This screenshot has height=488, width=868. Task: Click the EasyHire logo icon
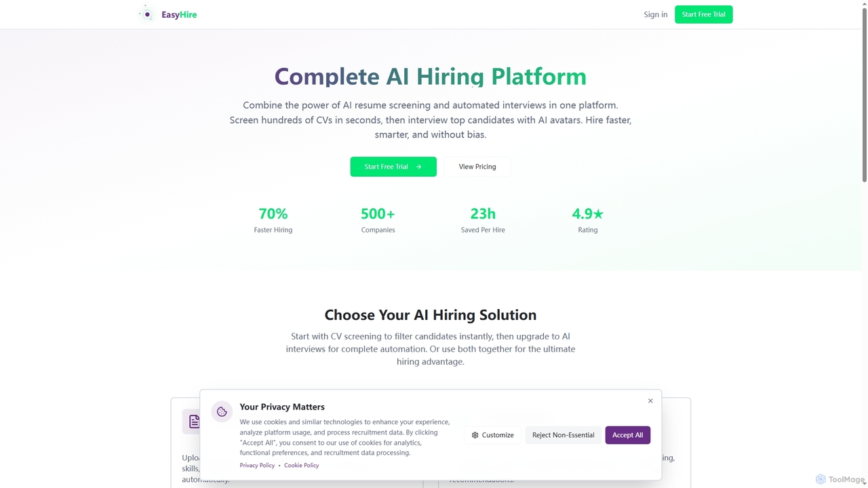146,14
